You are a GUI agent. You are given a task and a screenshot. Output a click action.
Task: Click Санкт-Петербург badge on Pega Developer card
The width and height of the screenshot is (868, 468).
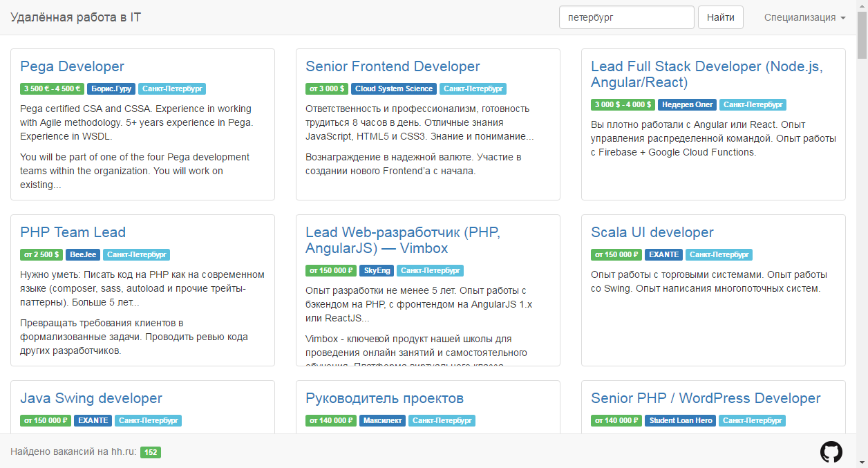pos(172,88)
